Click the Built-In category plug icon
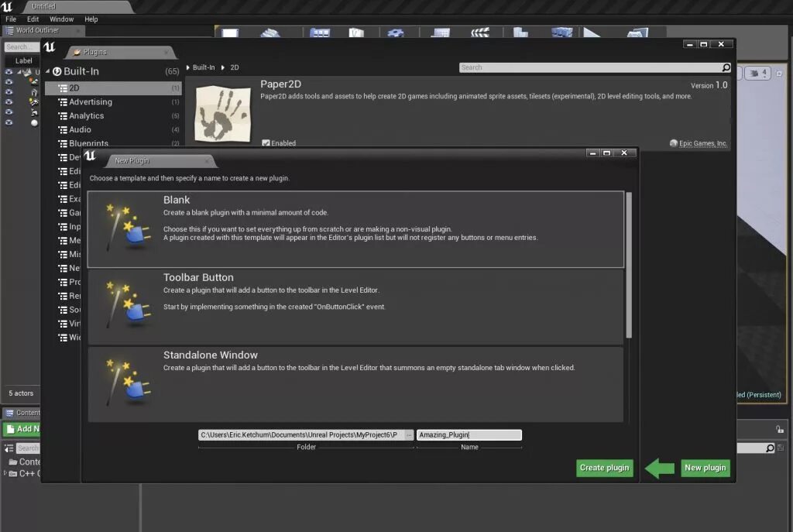This screenshot has height=532, width=793. [x=57, y=71]
